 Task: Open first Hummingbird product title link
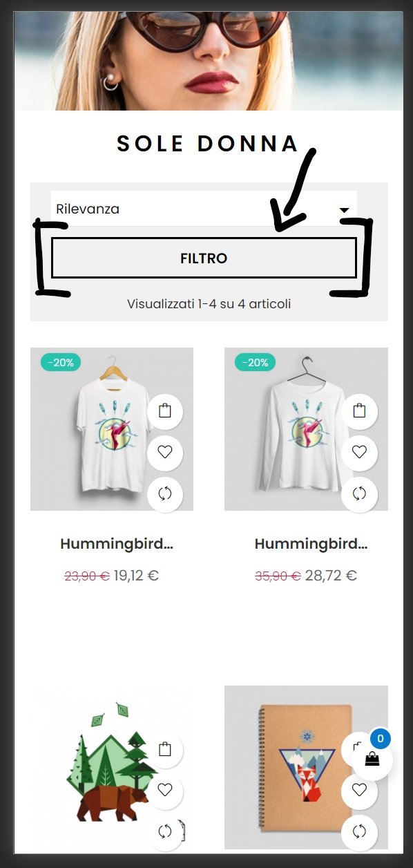coord(116,544)
